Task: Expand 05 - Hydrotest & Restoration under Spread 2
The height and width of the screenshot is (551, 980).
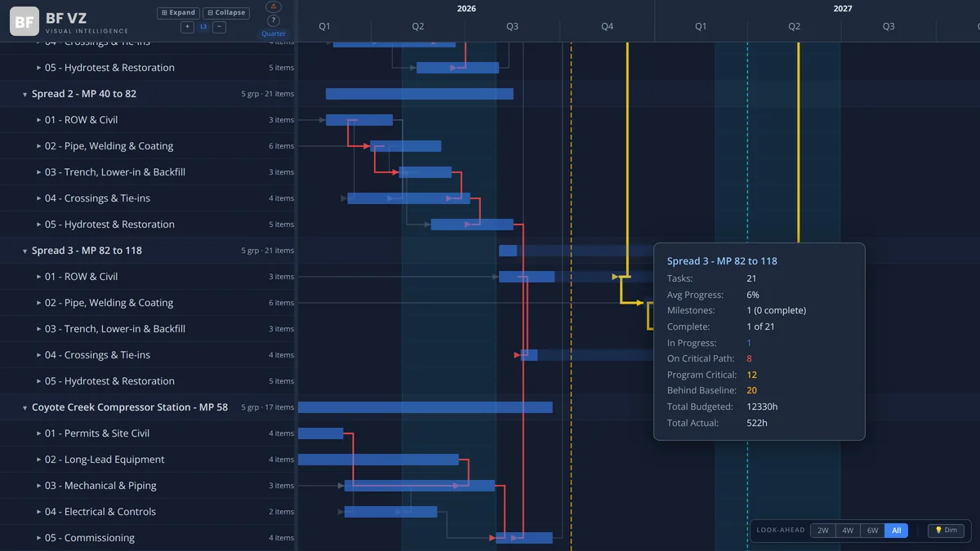Action: 38,224
